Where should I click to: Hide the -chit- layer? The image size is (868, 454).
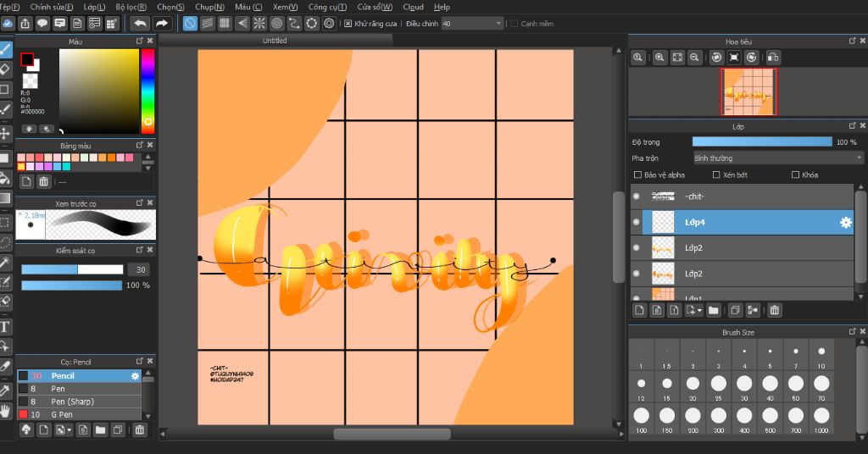636,197
